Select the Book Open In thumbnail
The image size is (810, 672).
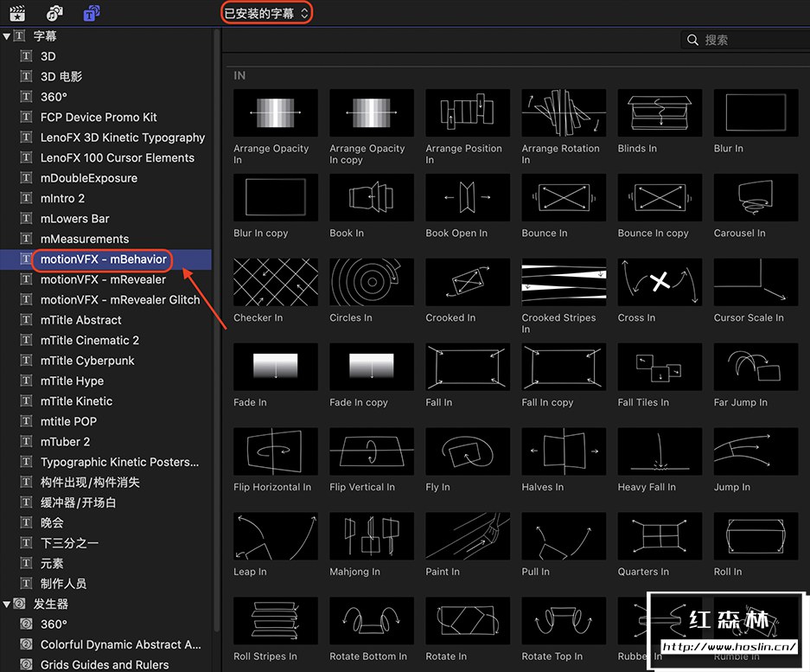tap(468, 197)
